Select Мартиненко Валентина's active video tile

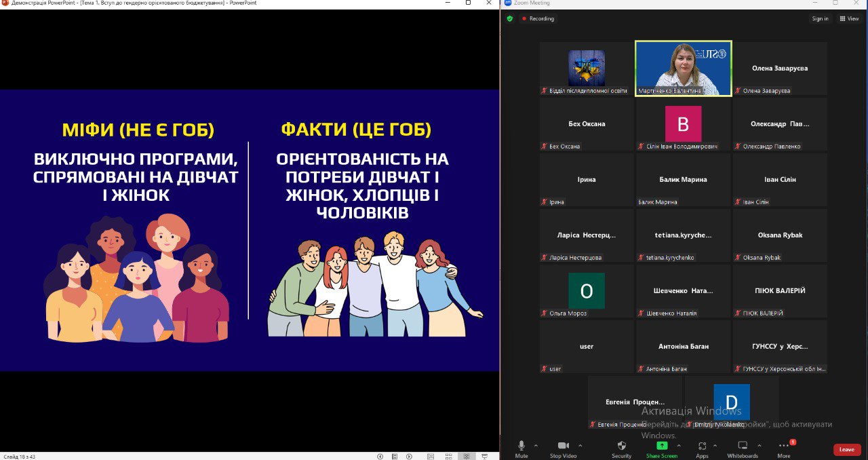[683, 68]
